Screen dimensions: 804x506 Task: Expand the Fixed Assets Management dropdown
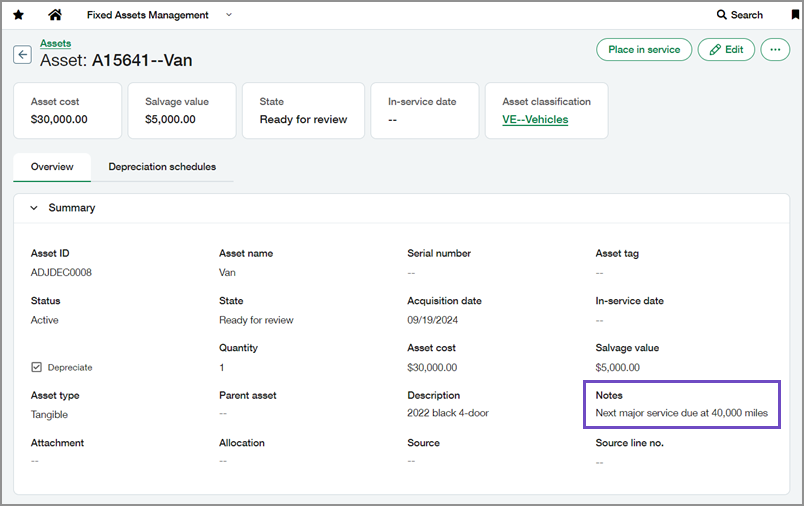point(229,15)
